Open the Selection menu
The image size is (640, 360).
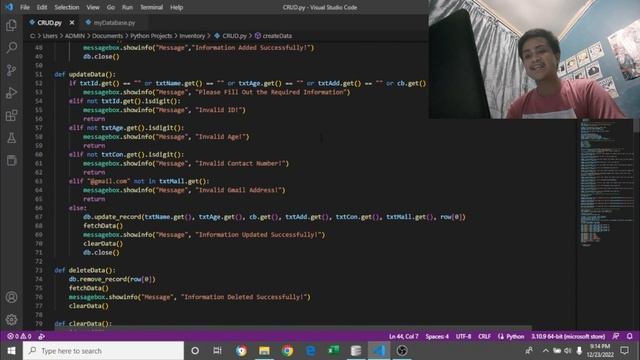67,7
